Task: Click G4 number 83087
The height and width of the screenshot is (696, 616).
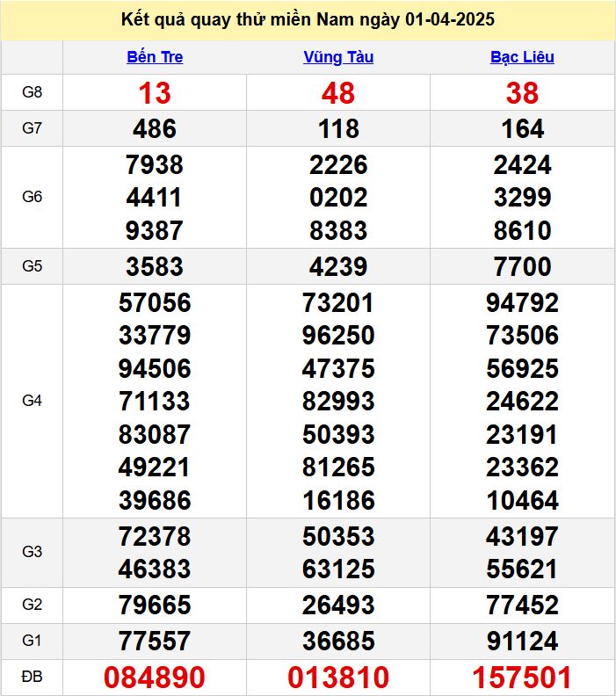Action: pos(155,434)
